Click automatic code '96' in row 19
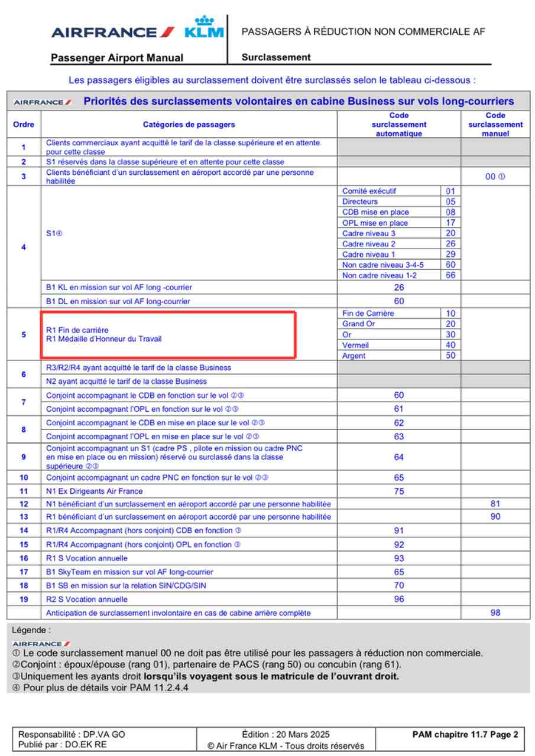The height and width of the screenshot is (756, 535). (x=399, y=599)
